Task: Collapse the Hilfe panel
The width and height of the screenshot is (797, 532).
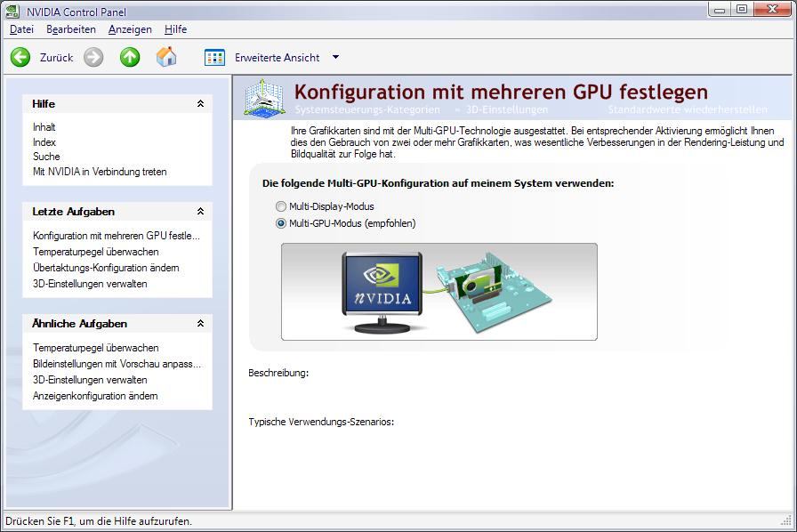Action: pos(201,104)
